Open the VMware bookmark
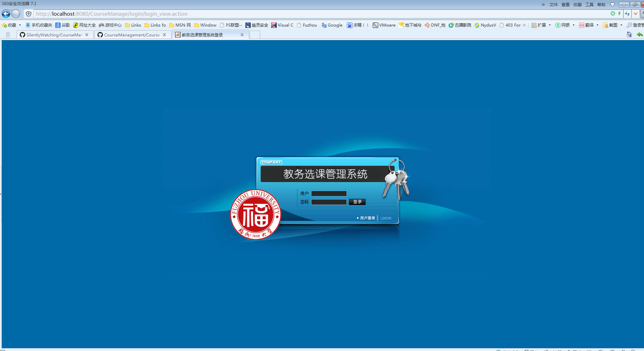 pyautogui.click(x=384, y=25)
